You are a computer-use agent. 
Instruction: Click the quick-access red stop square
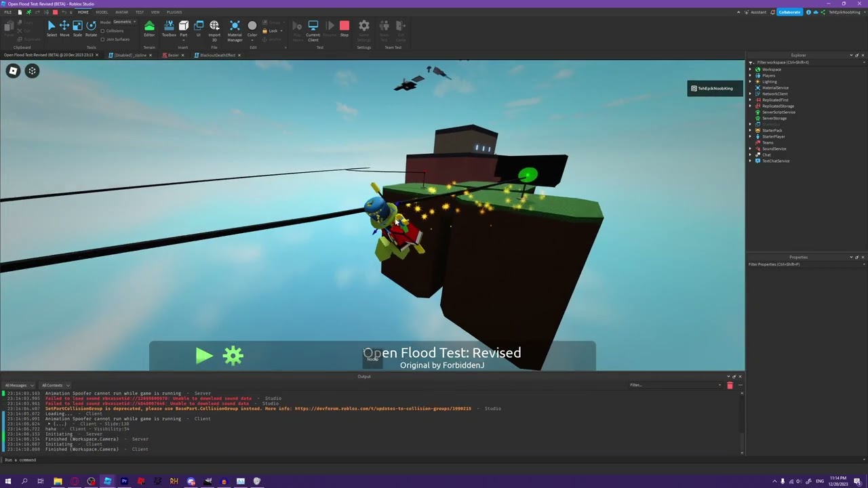tap(55, 12)
